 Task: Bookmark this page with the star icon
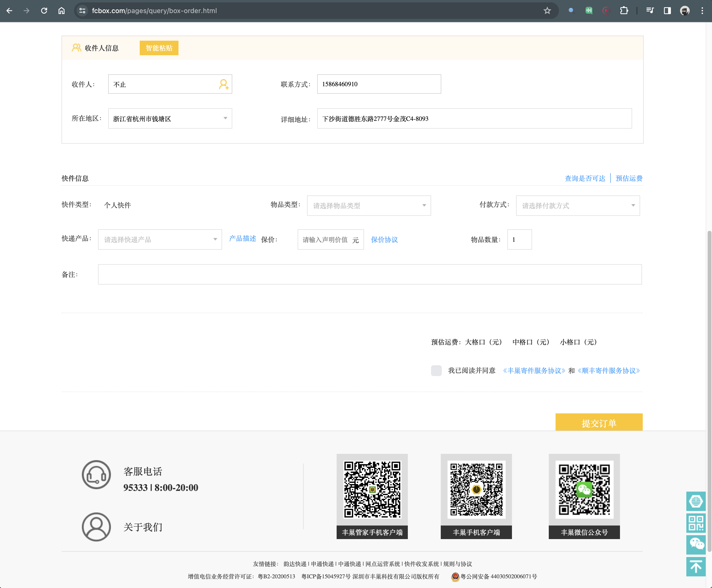tap(547, 10)
